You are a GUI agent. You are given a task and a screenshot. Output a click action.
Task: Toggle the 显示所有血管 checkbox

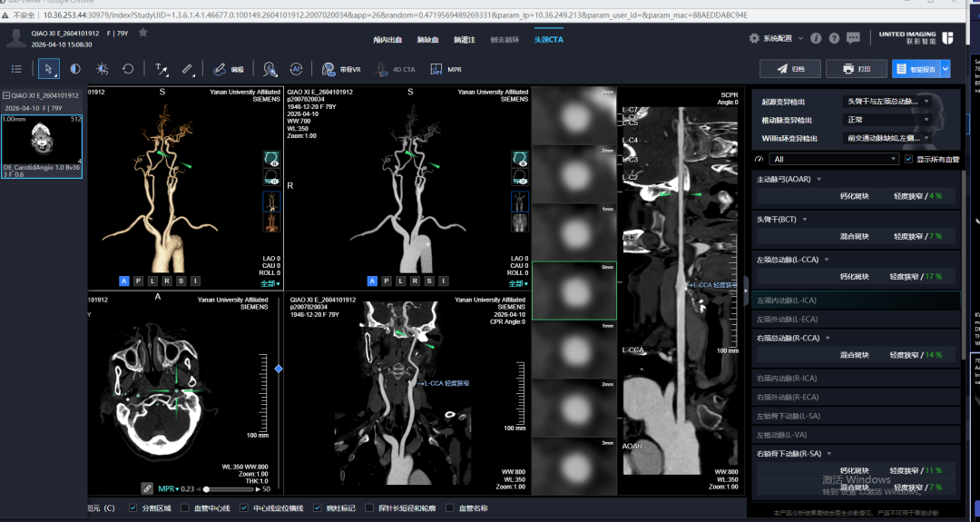pyautogui.click(x=908, y=160)
